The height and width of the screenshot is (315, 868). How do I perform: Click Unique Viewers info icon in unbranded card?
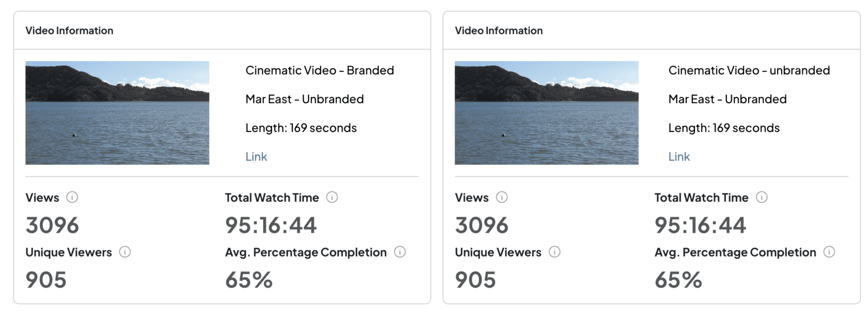click(554, 252)
